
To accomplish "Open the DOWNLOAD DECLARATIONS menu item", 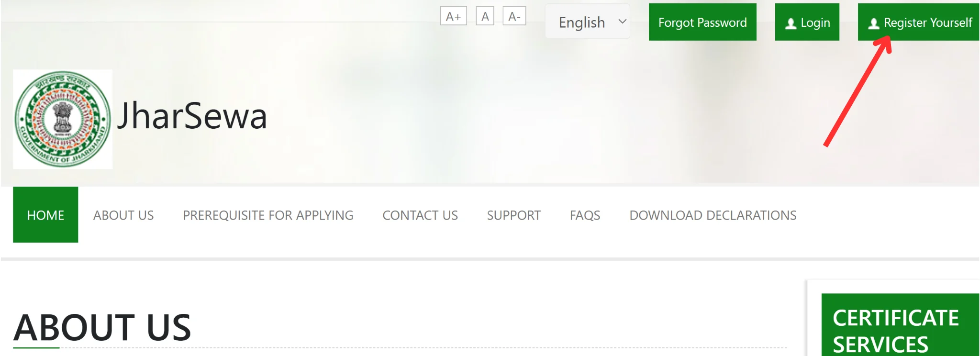I will point(713,215).
